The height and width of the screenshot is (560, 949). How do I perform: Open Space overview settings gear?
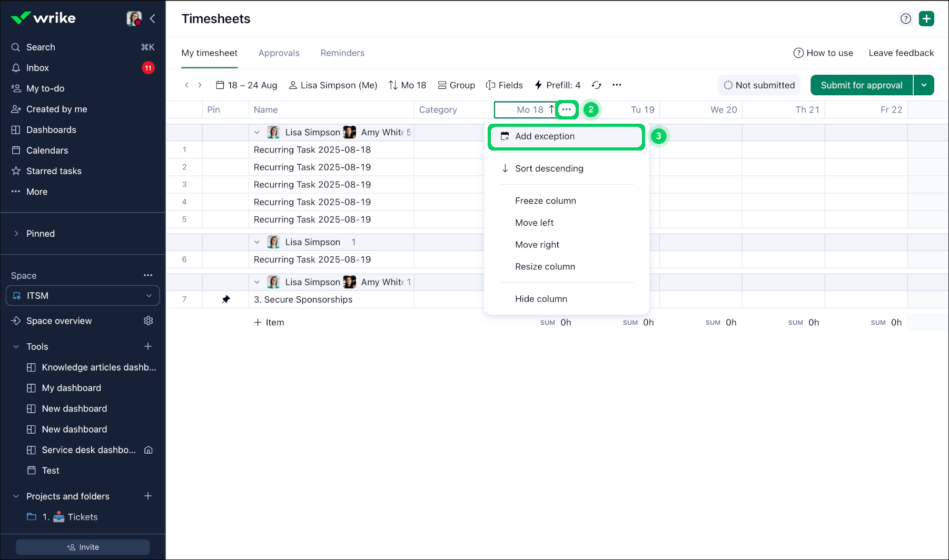pos(149,321)
